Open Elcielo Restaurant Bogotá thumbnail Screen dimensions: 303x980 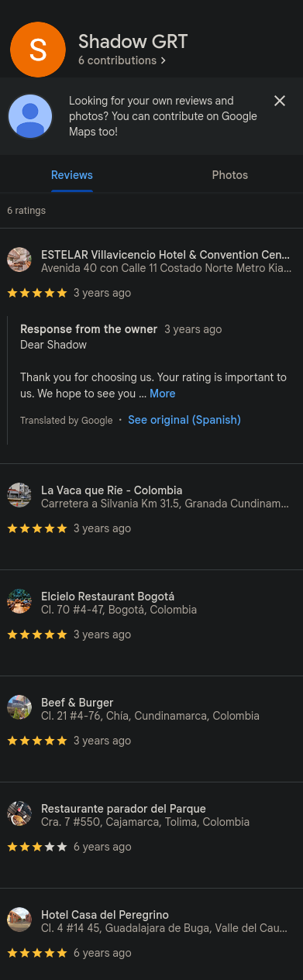click(x=19, y=601)
